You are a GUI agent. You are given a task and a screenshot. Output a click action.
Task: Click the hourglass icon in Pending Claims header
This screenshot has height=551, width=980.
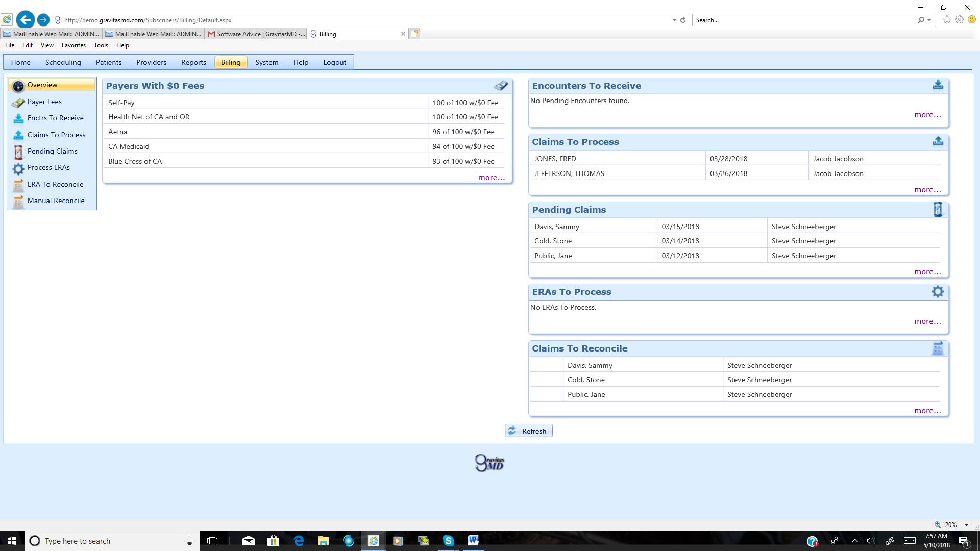[x=938, y=209]
